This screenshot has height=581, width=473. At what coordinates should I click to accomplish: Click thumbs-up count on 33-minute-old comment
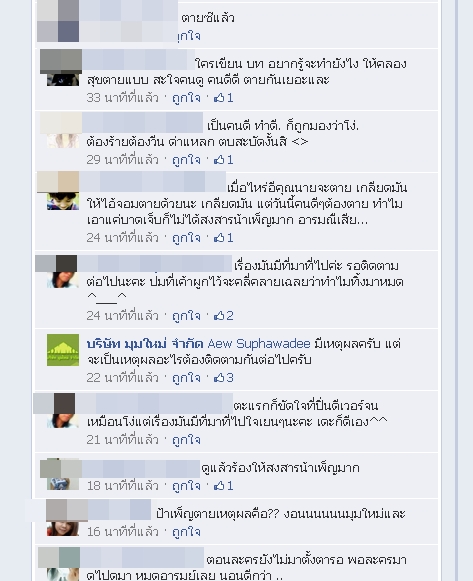224,98
